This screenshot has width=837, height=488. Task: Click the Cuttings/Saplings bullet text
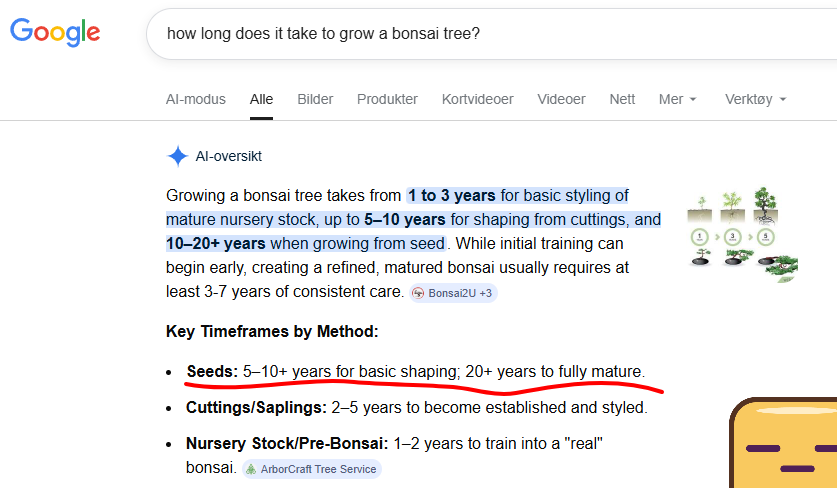(x=416, y=407)
